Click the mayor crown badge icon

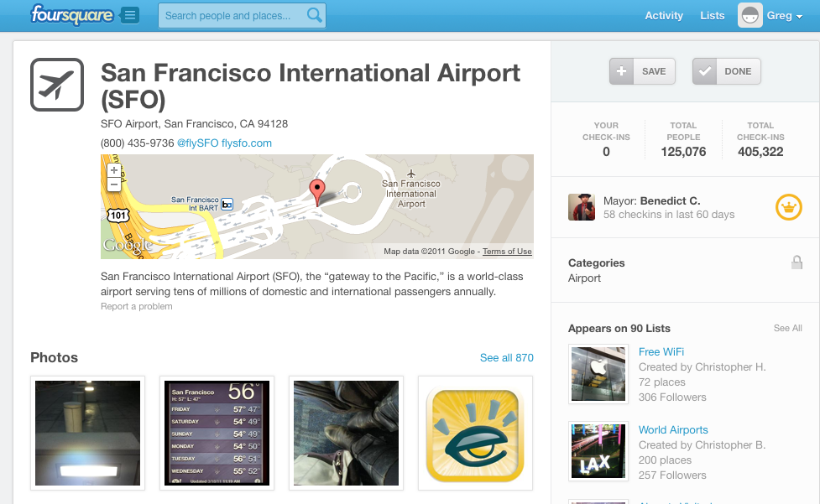(787, 207)
